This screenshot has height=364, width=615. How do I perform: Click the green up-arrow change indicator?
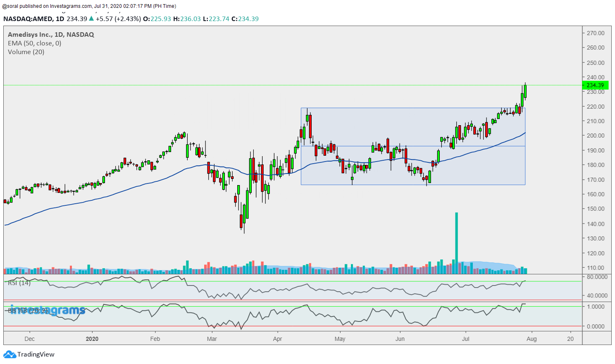91,19
